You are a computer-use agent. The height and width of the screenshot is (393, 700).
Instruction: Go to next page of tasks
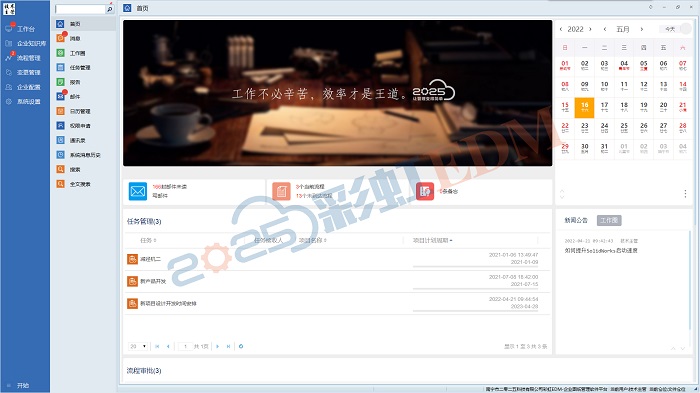[x=217, y=346]
